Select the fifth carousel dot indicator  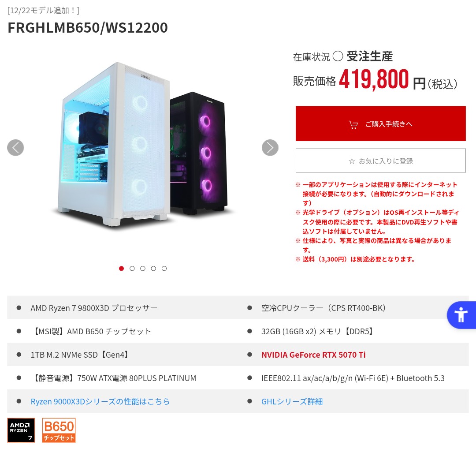(164, 268)
